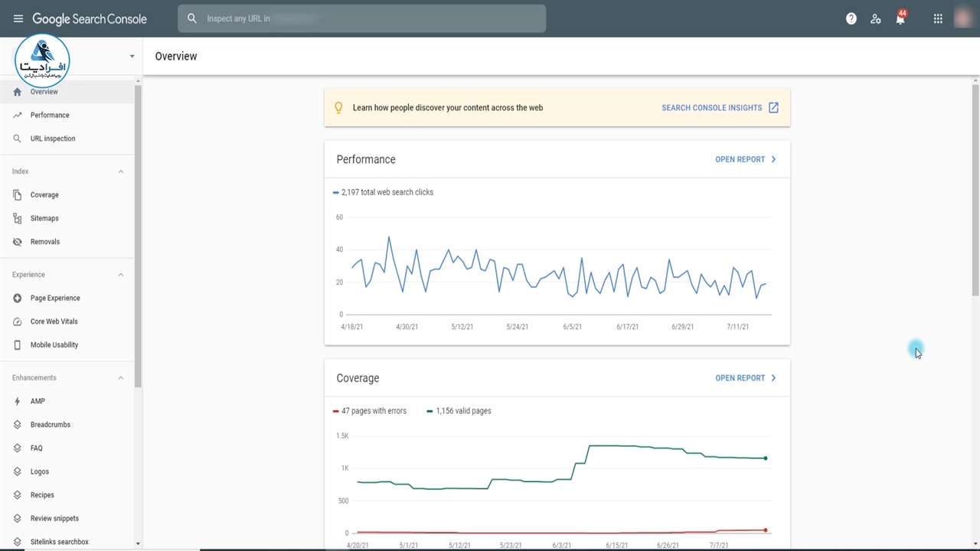Click the URL inspection search field
The height and width of the screenshot is (551, 980).
pyautogui.click(x=361, y=18)
